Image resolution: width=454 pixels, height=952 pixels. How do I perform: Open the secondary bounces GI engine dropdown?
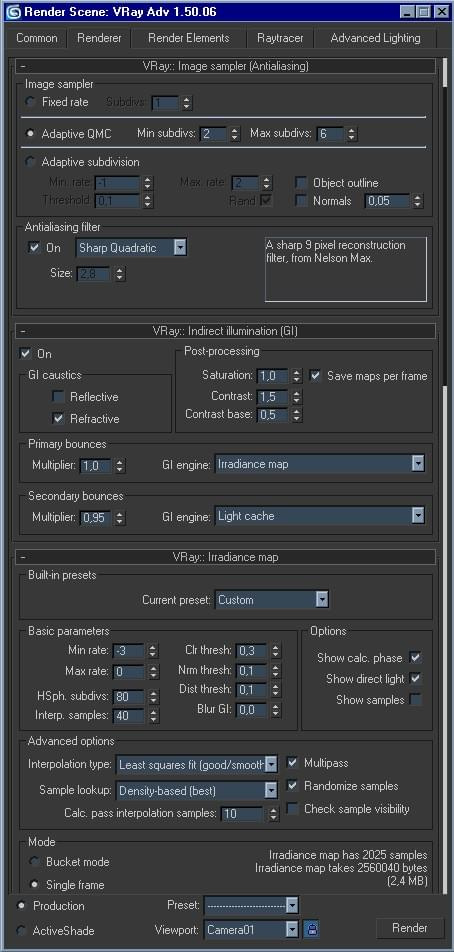(320, 516)
